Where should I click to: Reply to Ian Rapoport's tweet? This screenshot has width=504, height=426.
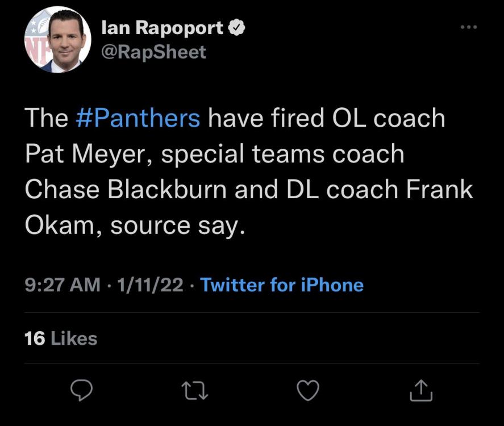coord(81,390)
